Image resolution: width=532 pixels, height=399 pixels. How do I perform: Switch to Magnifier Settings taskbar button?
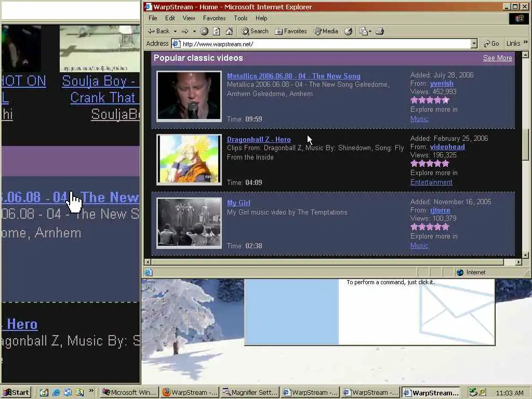(x=250, y=393)
